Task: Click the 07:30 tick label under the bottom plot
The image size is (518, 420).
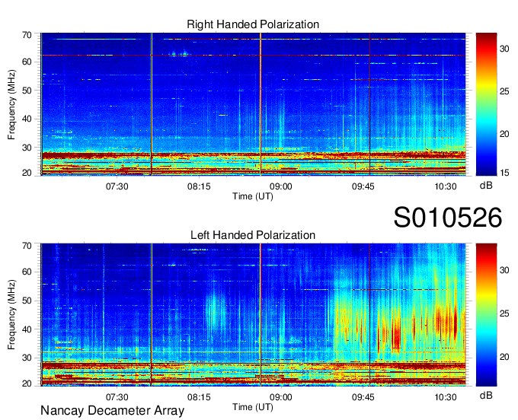Action: 117,397
